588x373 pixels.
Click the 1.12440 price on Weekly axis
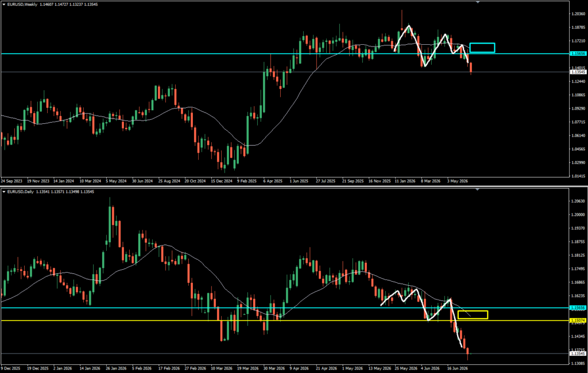click(x=578, y=81)
